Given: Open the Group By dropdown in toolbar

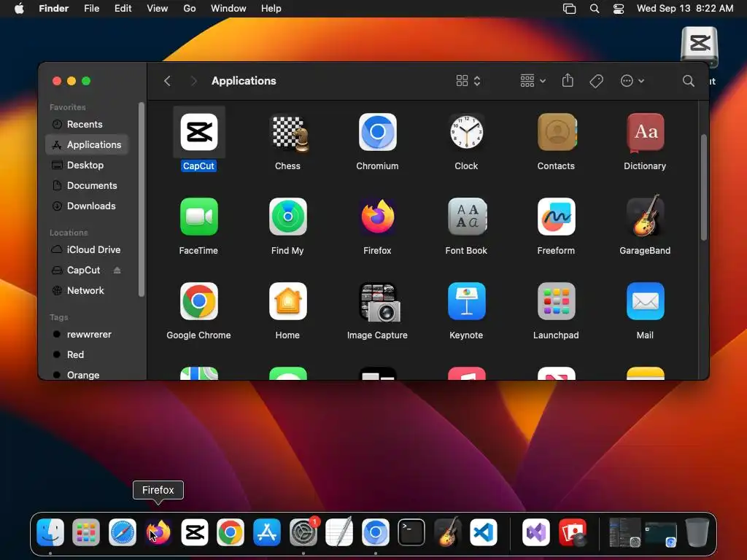Looking at the screenshot, I should tap(533, 81).
